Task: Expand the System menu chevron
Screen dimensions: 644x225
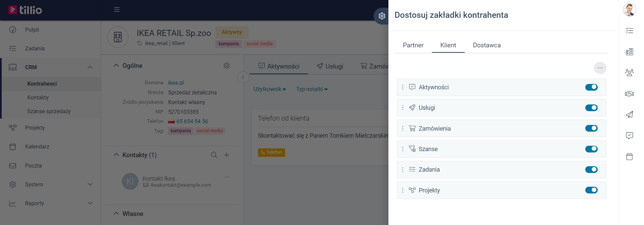Action: pos(90,184)
